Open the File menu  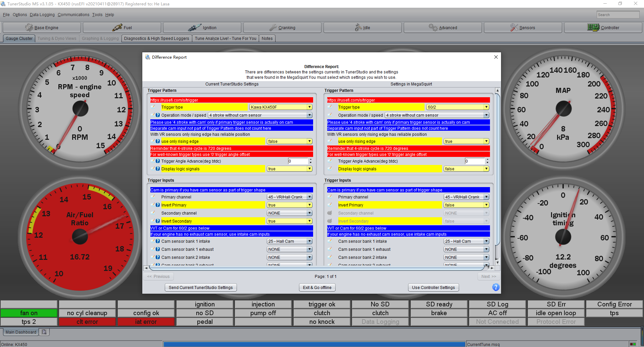(x=6, y=14)
